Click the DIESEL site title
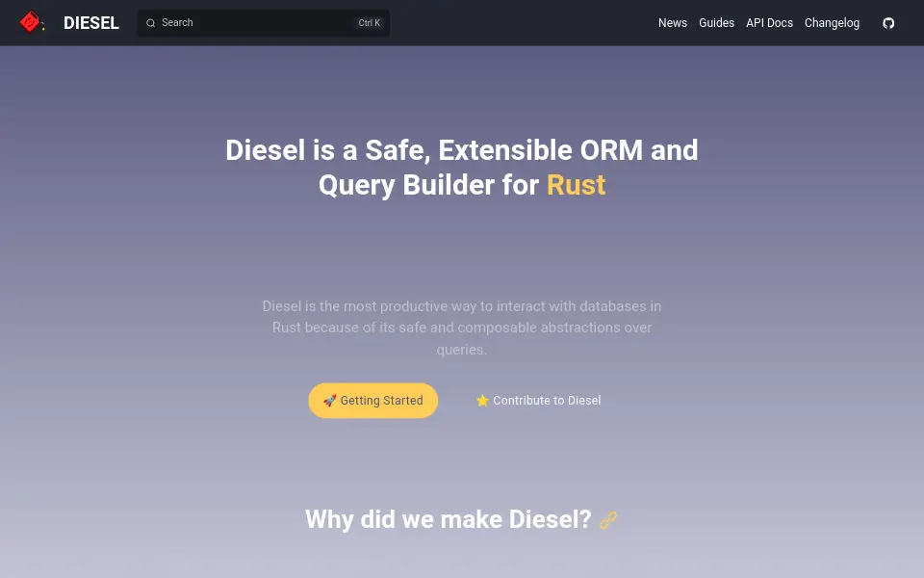The height and width of the screenshot is (578, 924). click(x=91, y=23)
